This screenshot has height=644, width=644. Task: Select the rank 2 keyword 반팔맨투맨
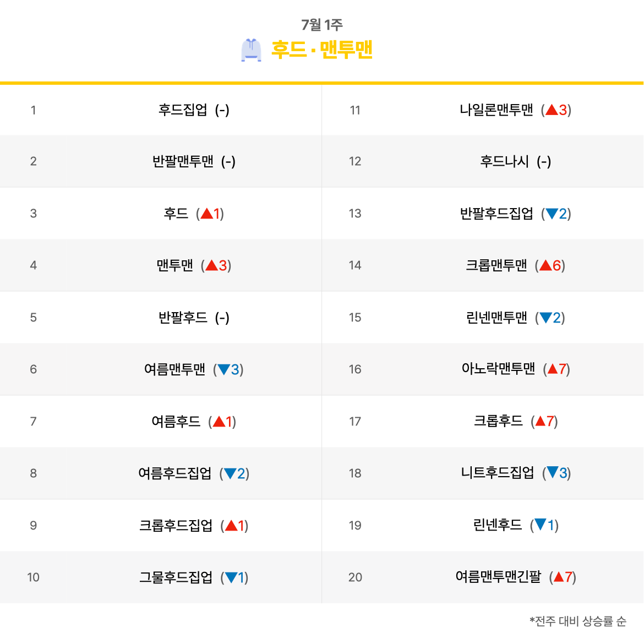(x=183, y=161)
